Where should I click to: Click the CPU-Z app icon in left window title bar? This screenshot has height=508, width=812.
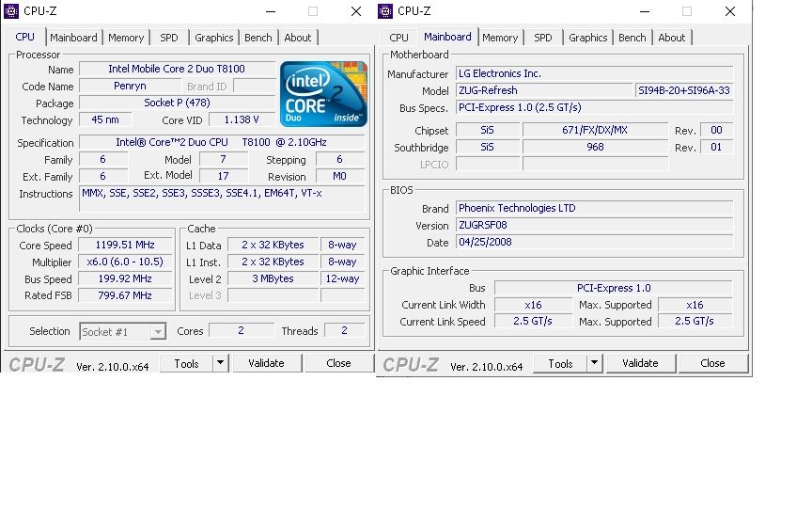11,11
